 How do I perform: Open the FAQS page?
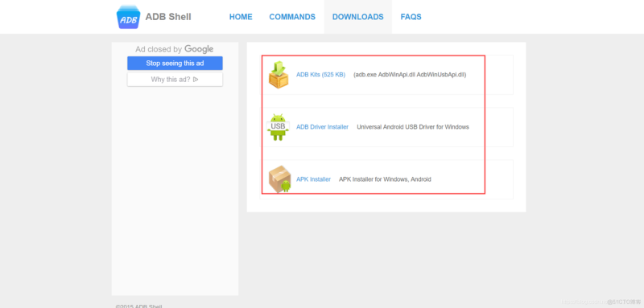click(x=411, y=17)
